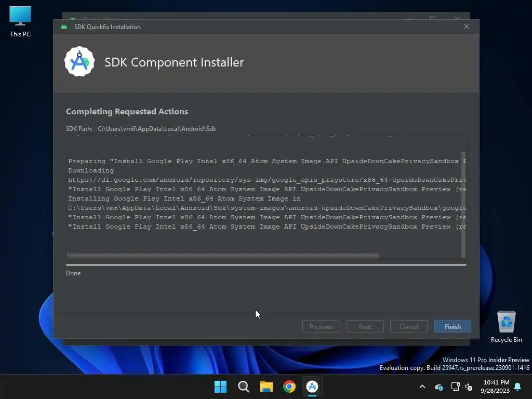The image size is (532, 399).
Task: Click the vertical scrollbar of the log
Action: pyautogui.click(x=463, y=205)
